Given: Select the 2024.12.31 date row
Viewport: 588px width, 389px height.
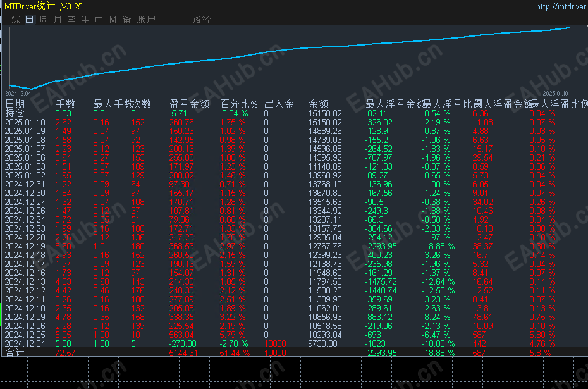Looking at the screenshot, I should [25, 184].
